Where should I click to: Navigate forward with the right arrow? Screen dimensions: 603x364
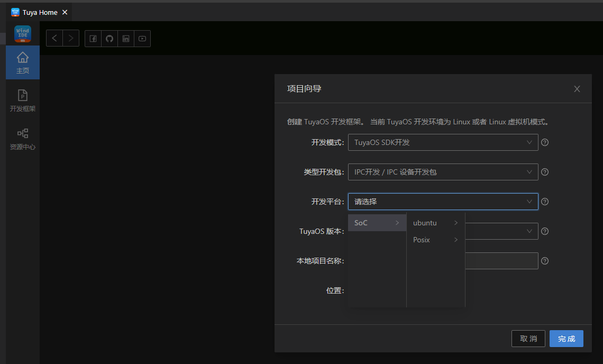click(71, 39)
